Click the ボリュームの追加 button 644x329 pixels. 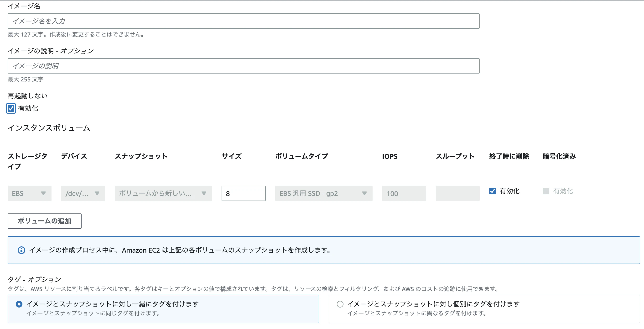[45, 221]
